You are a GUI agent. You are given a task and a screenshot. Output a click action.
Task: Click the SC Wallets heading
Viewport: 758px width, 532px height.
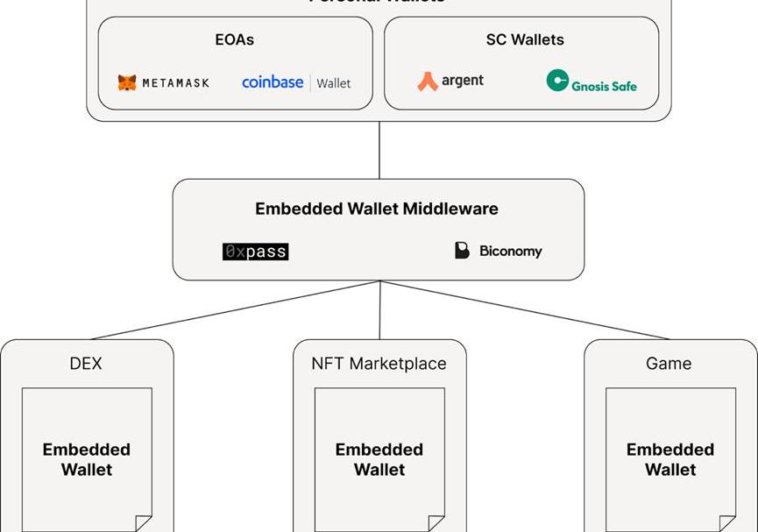pyautogui.click(x=525, y=39)
